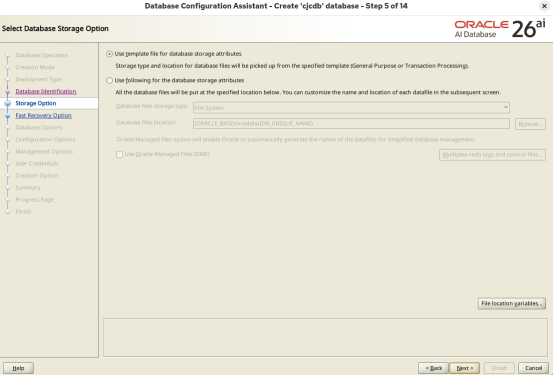Click the final Finish step in sidebar
This screenshot has width=554, height=375.
(23, 211)
